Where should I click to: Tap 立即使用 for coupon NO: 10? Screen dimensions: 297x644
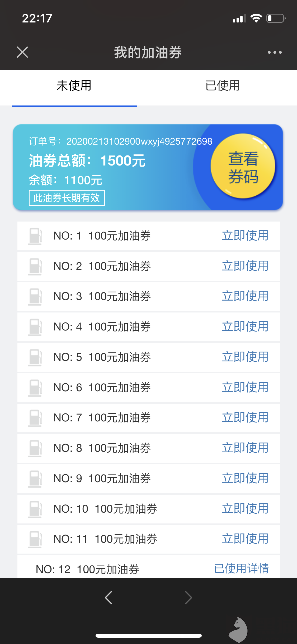click(x=245, y=509)
